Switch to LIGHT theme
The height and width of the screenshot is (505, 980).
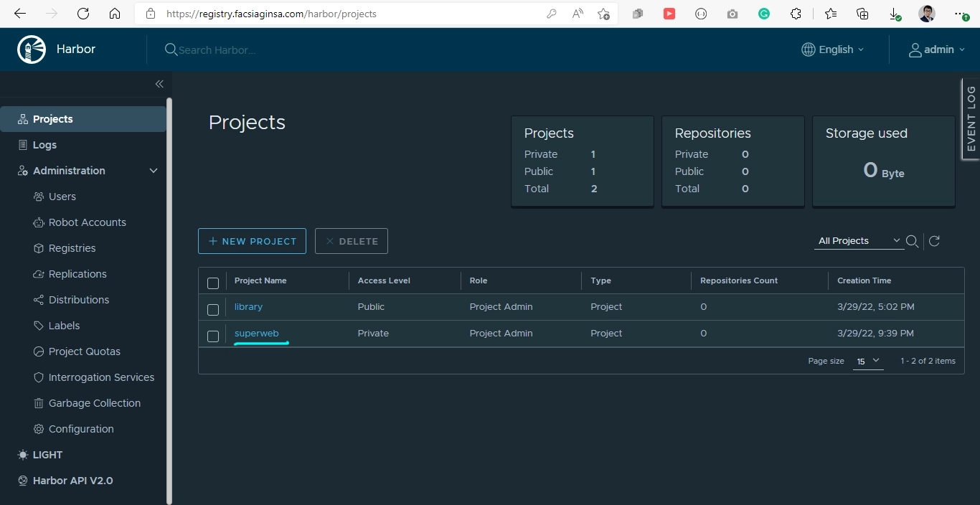(40, 455)
